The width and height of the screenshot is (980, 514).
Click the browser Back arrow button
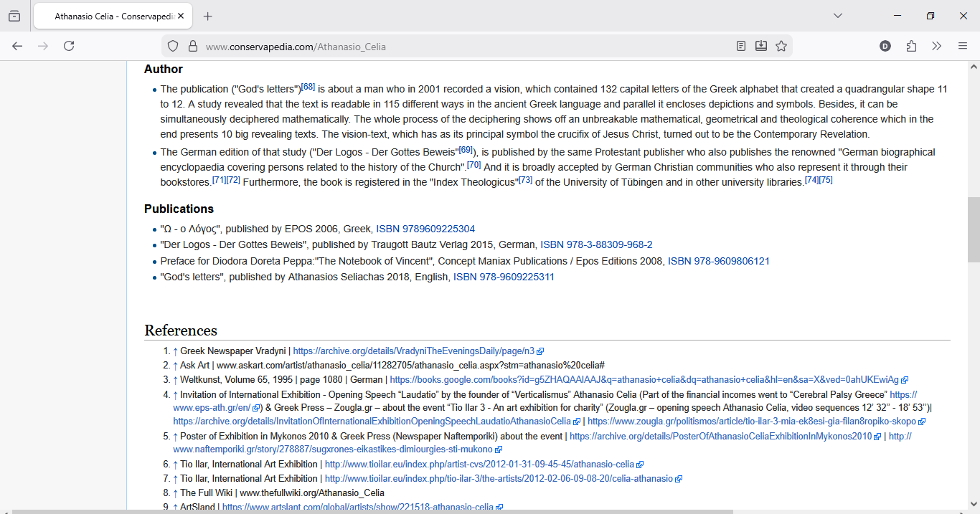[17, 46]
